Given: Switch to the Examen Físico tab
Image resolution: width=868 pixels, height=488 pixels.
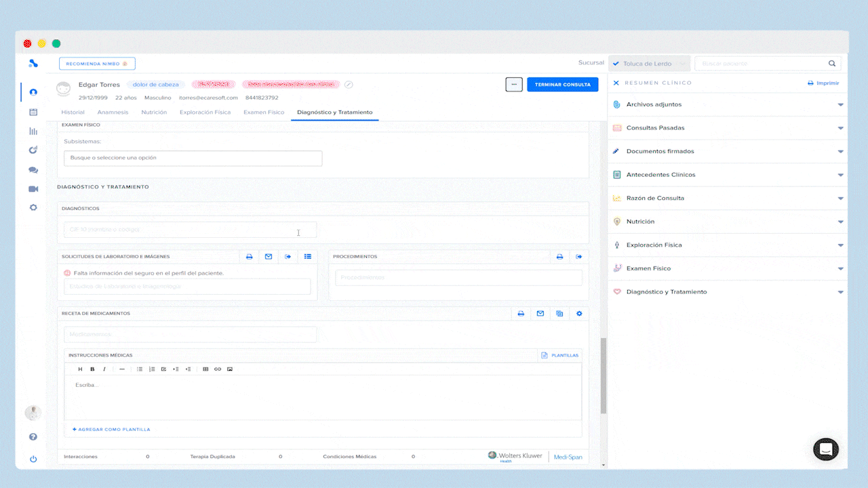Looking at the screenshot, I should tap(264, 113).
